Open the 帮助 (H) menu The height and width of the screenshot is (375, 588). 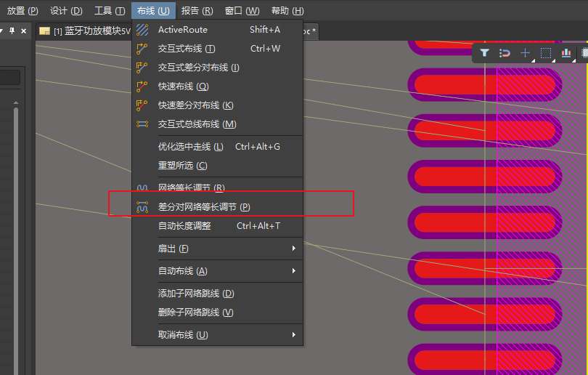287,10
